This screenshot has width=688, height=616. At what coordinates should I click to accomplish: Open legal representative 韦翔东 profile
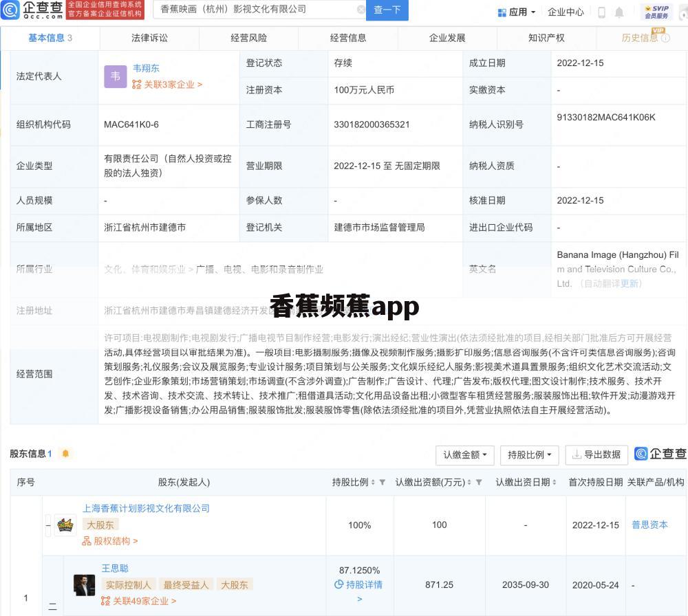pyautogui.click(x=146, y=68)
